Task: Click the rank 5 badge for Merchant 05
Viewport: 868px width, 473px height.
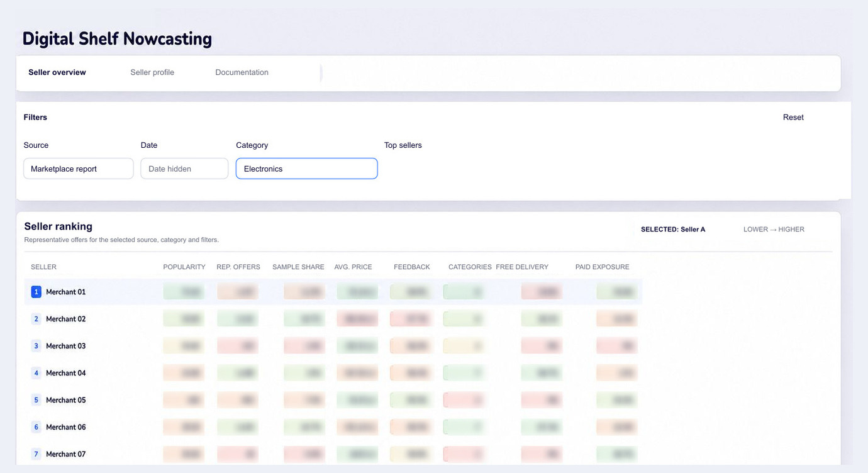Action: [36, 400]
